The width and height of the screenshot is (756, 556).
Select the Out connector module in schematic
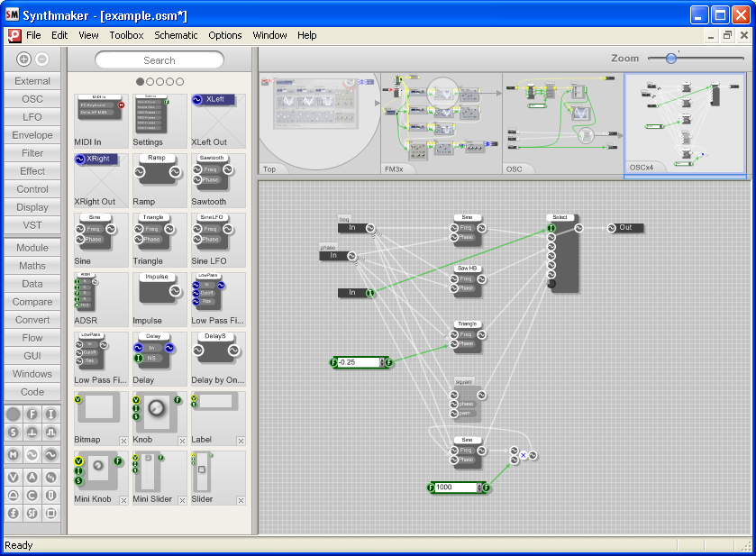(625, 228)
